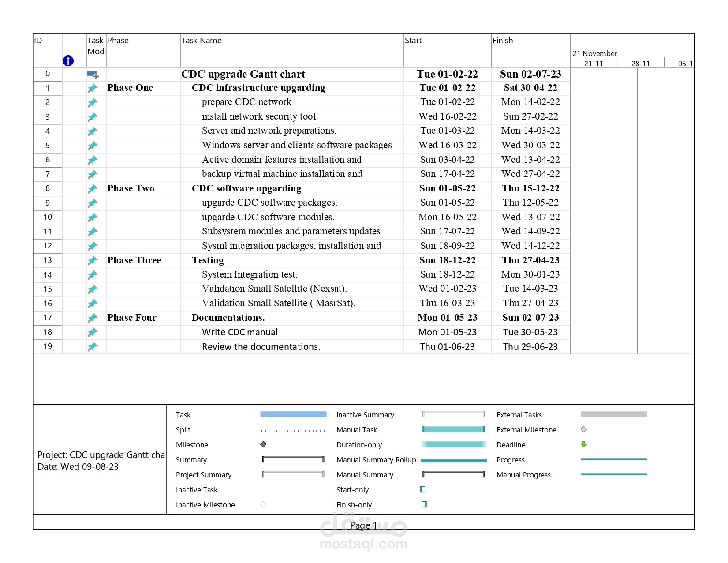This screenshot has height=563, width=728.
Task: Click the blue Task bar swatch in the legend
Action: click(293, 414)
